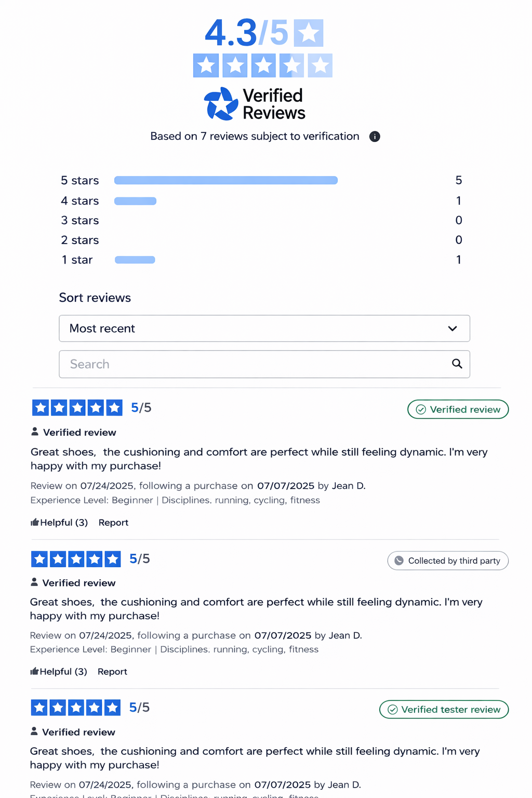Expand sort options using the chevron arrow
Viewport: 532px width, 798px height.
click(453, 328)
